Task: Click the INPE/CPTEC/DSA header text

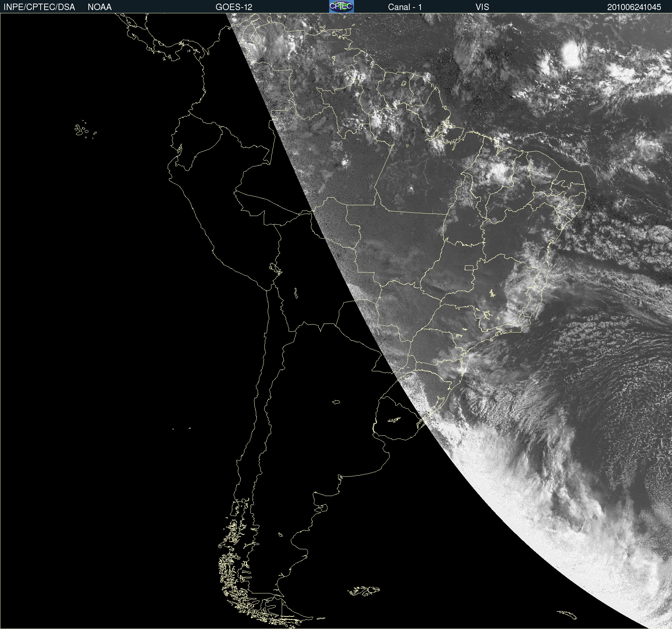Action: tap(39, 7)
